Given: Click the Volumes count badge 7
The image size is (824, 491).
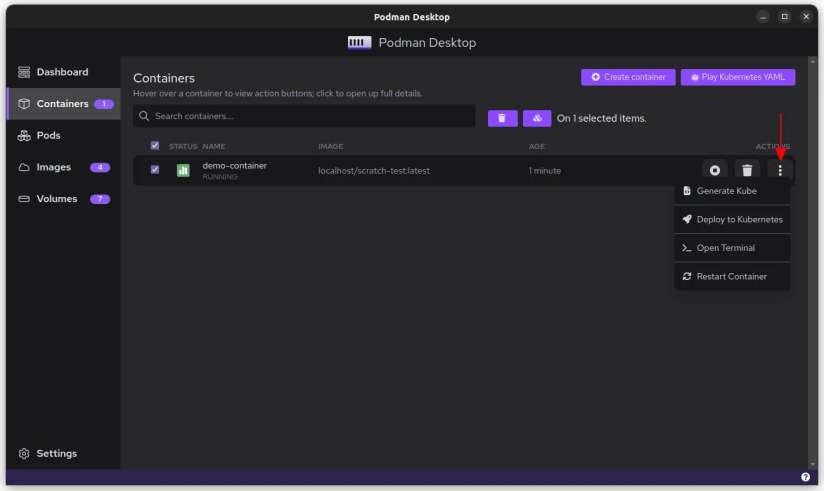Looking at the screenshot, I should tap(100, 199).
